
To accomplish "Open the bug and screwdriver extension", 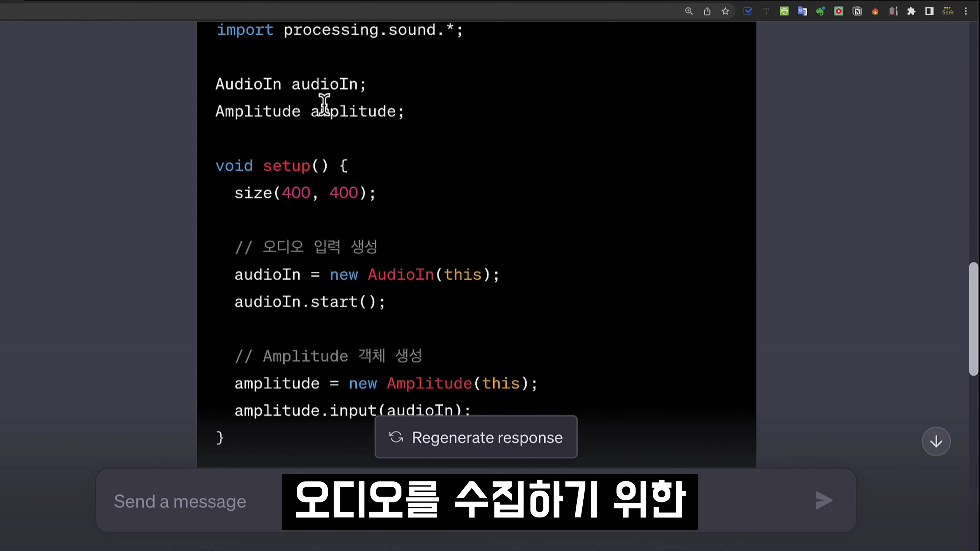I will 893,11.
